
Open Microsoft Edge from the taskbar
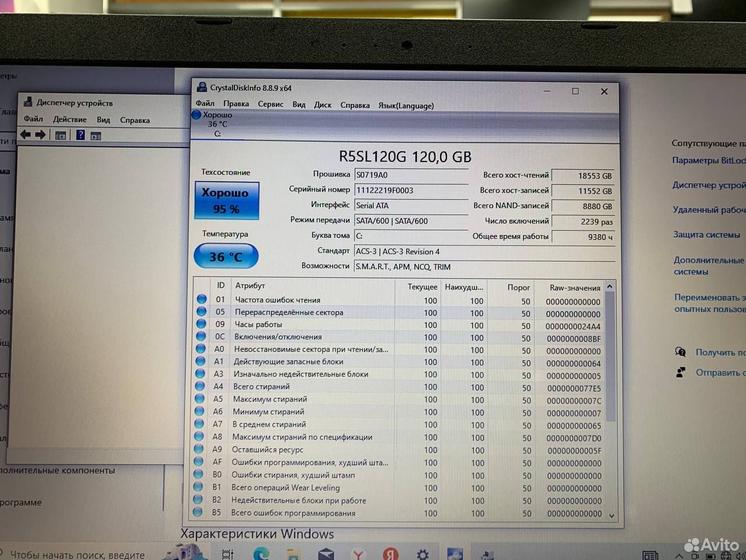pyautogui.click(x=261, y=554)
